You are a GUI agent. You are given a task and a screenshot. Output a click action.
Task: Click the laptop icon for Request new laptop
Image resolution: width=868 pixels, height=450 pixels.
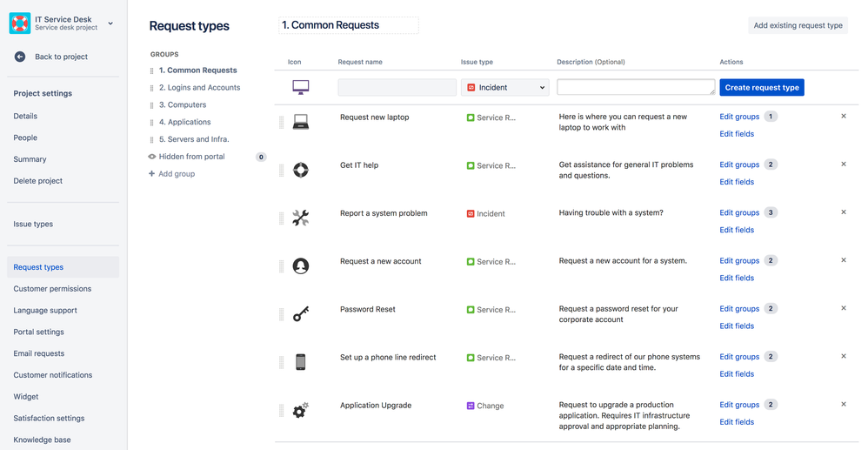301,121
